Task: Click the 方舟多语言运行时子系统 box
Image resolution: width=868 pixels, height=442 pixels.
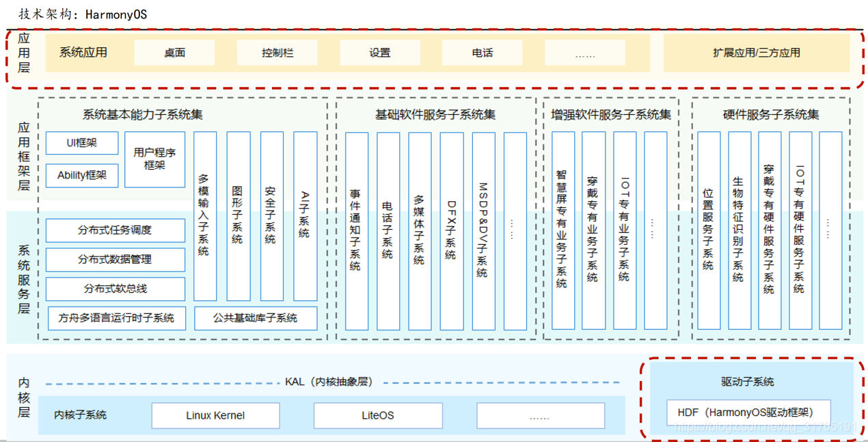Action: [x=117, y=318]
